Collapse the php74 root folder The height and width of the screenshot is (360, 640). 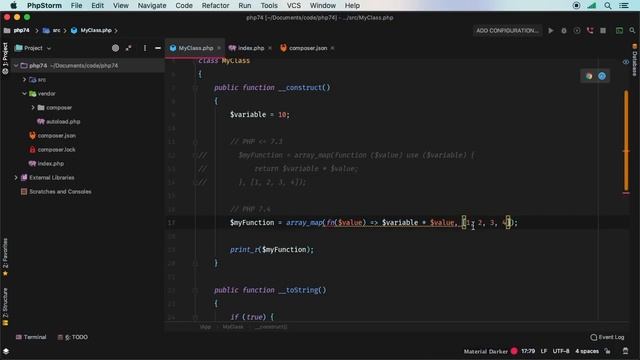16,66
